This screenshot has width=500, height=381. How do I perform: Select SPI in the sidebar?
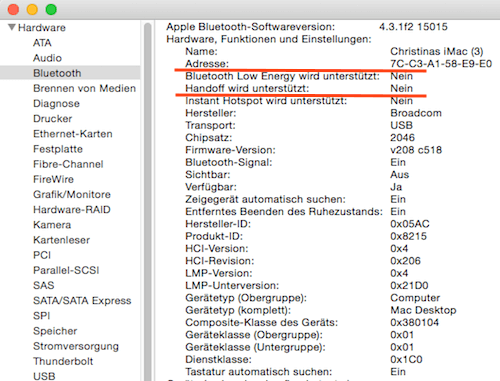click(x=42, y=316)
